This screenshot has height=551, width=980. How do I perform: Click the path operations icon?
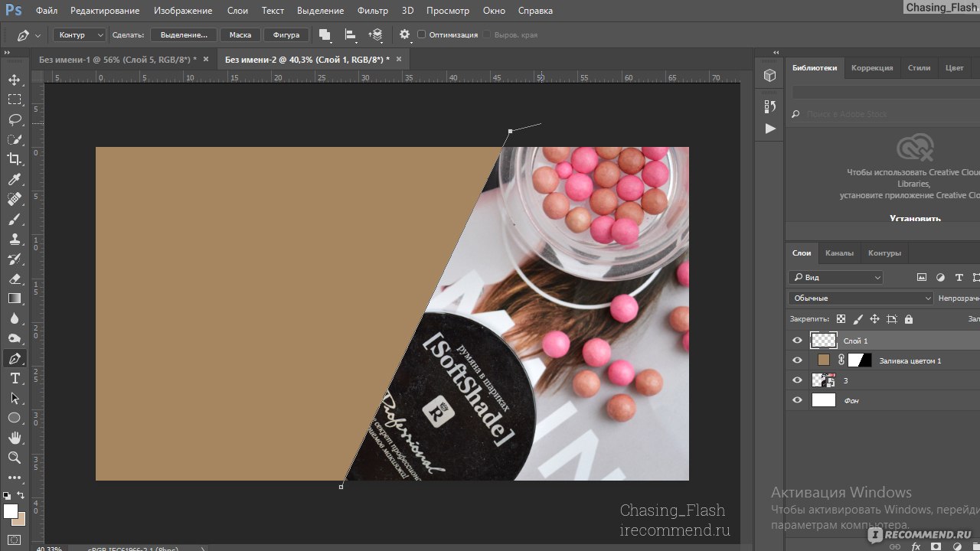coord(325,34)
